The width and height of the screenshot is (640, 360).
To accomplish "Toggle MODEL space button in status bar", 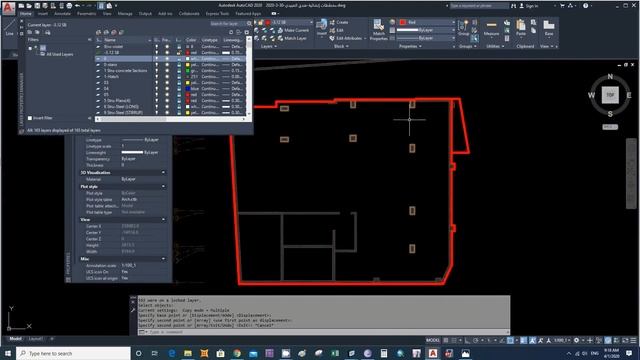I will tap(433, 340).
